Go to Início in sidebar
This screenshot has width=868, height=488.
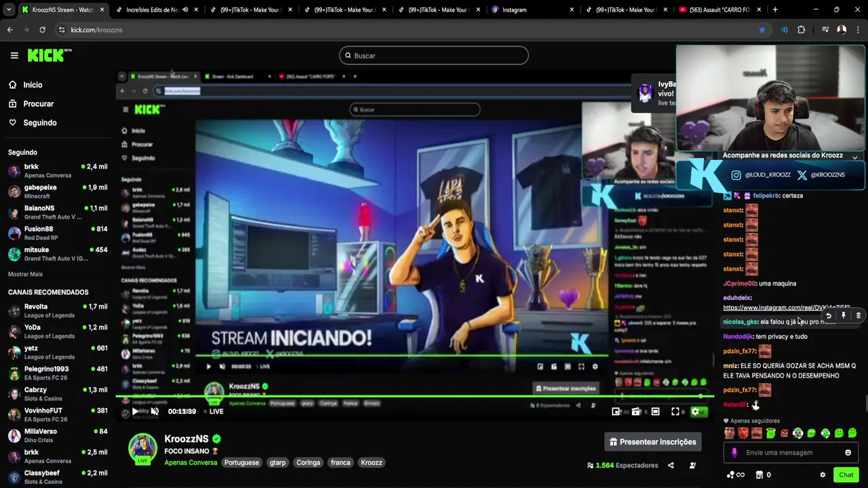(25, 85)
